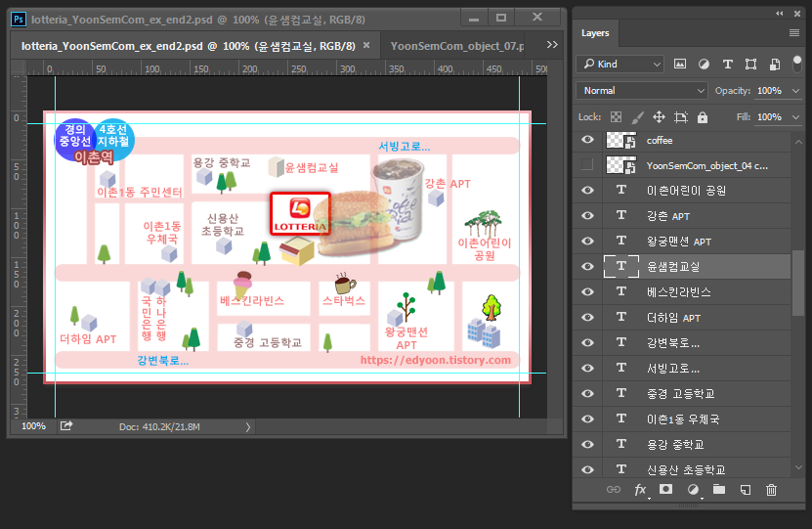The image size is (812, 529).
Task: Filter layers by shape layer icon
Action: [x=750, y=64]
